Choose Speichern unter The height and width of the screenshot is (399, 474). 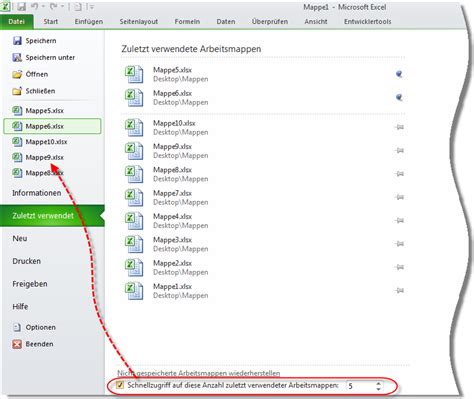click(44, 57)
